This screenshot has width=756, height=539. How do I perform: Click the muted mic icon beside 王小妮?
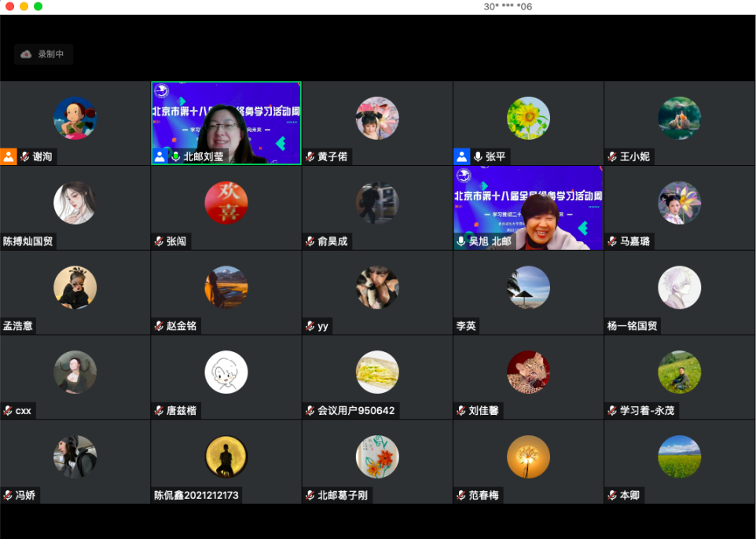[611, 156]
